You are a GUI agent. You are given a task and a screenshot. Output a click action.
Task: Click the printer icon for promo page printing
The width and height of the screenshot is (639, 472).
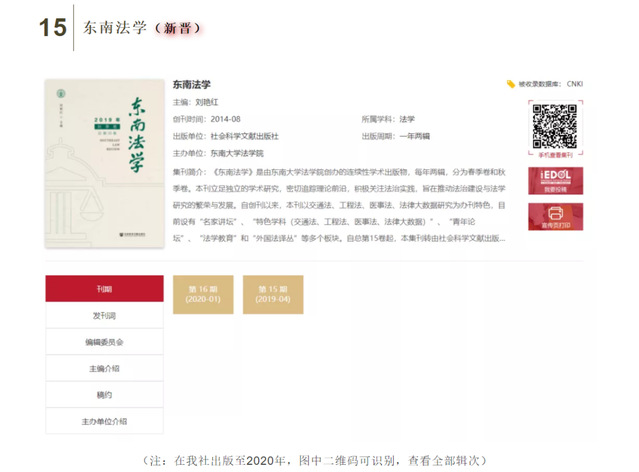pos(555,216)
